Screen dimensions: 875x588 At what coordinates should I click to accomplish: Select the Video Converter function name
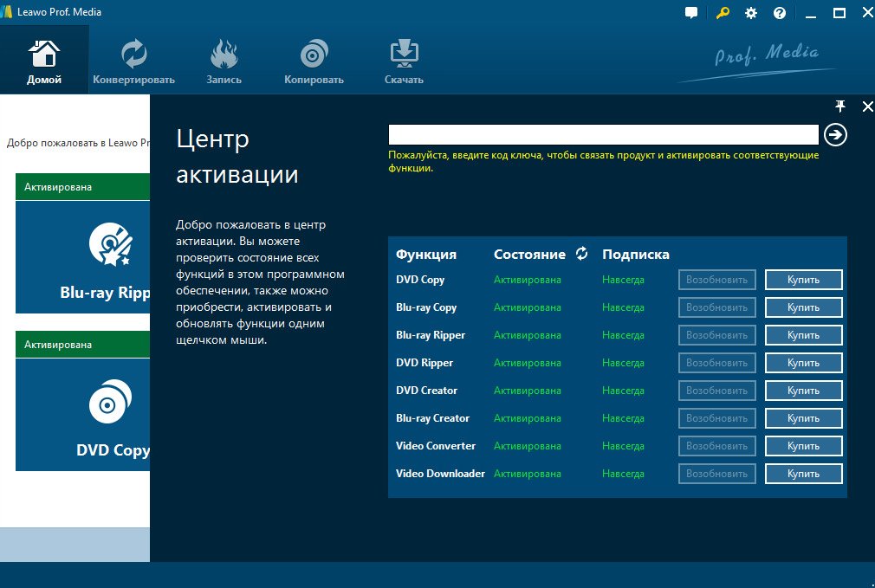point(435,446)
